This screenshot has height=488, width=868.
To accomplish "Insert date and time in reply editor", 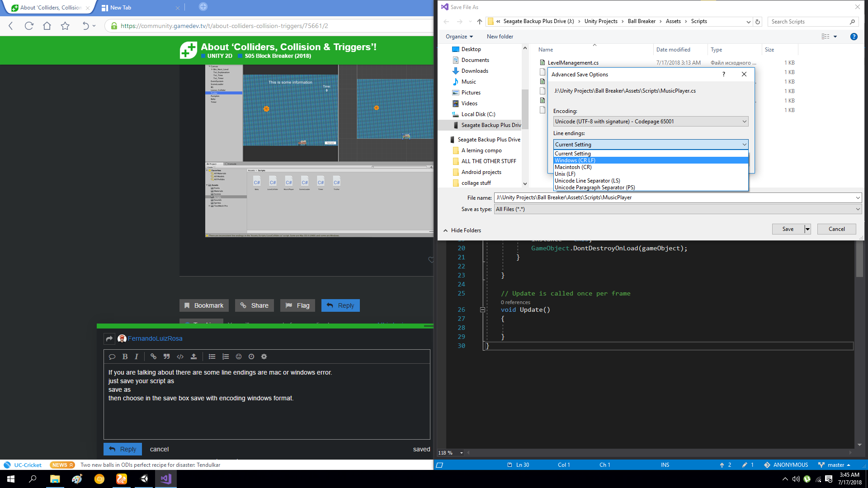I will click(x=251, y=357).
